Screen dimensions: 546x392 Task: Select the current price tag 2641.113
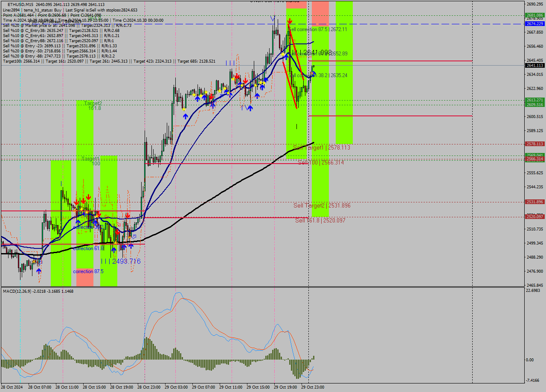click(535, 65)
